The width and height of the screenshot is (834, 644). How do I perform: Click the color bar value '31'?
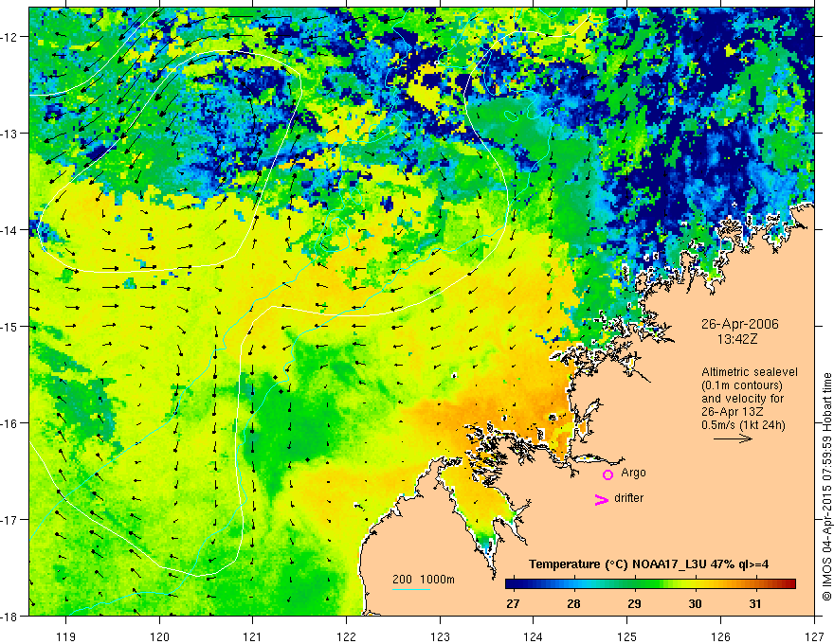[x=754, y=603]
